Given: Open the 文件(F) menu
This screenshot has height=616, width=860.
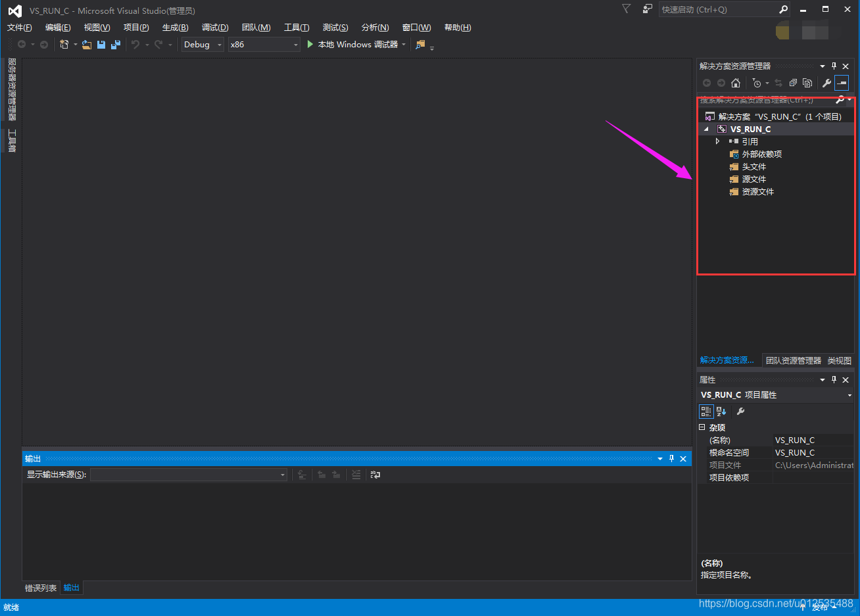Looking at the screenshot, I should coord(20,28).
